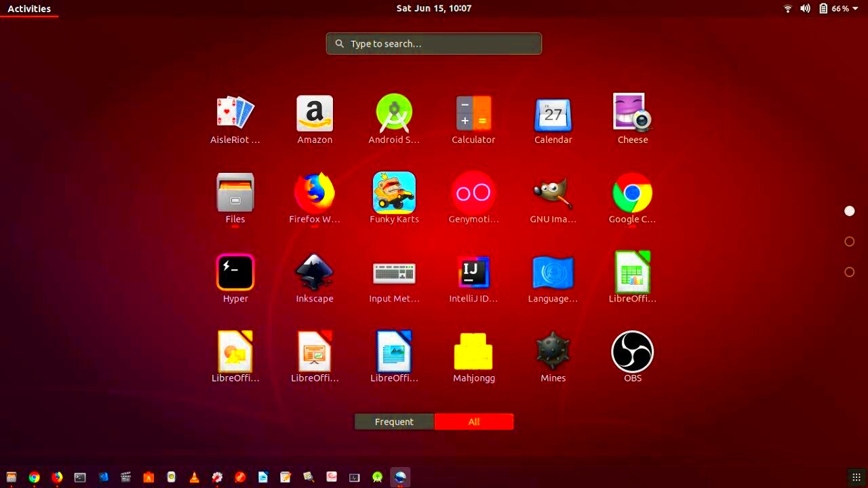The width and height of the screenshot is (868, 488).
Task: Launch Android Studio from the app grid
Action: pos(394,119)
